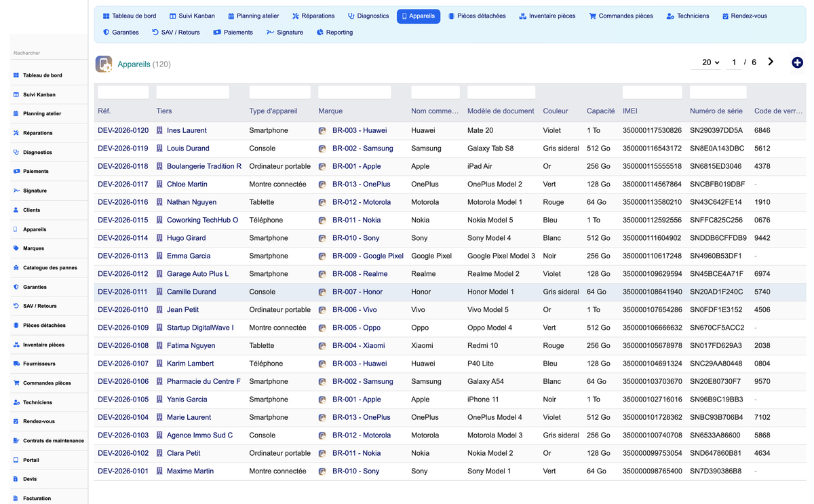814x504 pixels.
Task: Click the Catalogue des pannes sidebar icon
Action: click(16, 268)
